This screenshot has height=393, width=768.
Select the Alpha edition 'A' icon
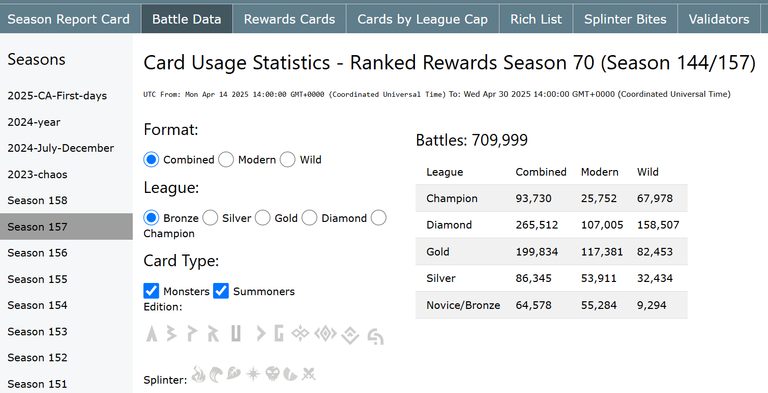pos(152,333)
